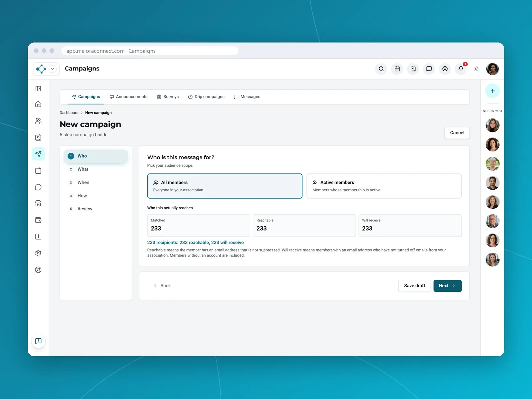Open the user profile avatar in header
This screenshot has width=532, height=399.
[x=492, y=69]
